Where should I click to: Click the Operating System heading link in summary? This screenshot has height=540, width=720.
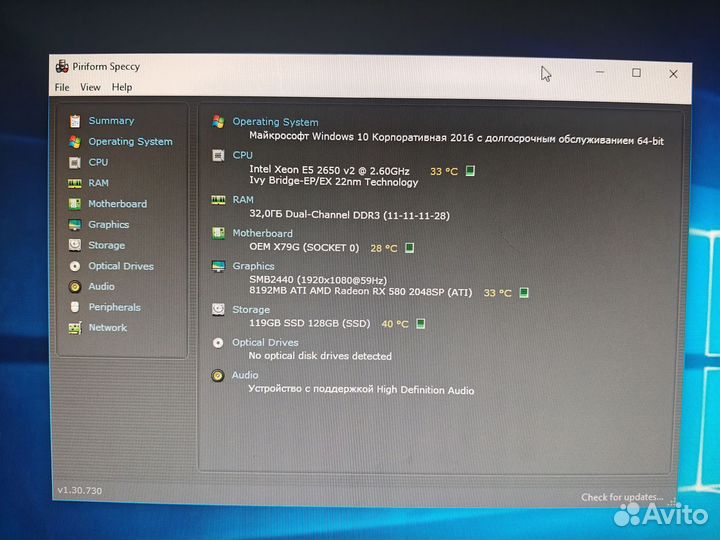tap(275, 122)
